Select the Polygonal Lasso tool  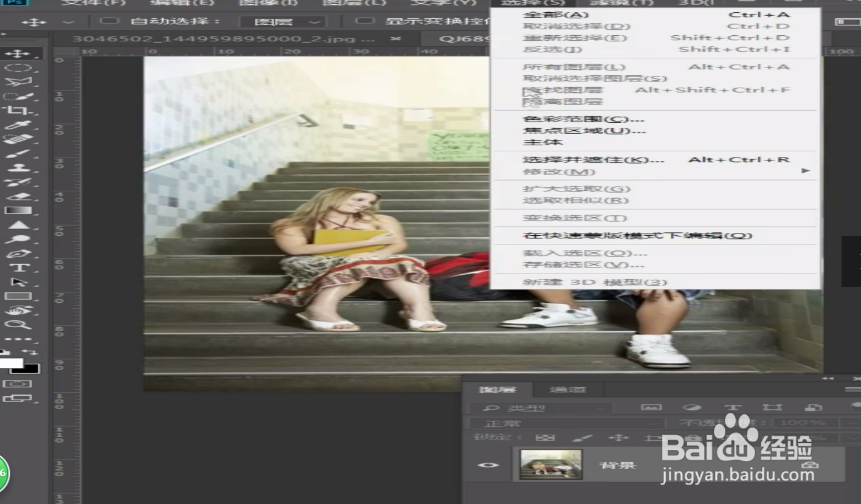click(18, 82)
